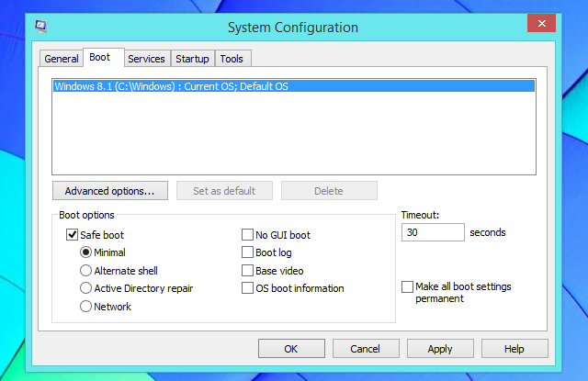The width and height of the screenshot is (588, 381).
Task: Enable OS boot information
Action: pos(247,288)
